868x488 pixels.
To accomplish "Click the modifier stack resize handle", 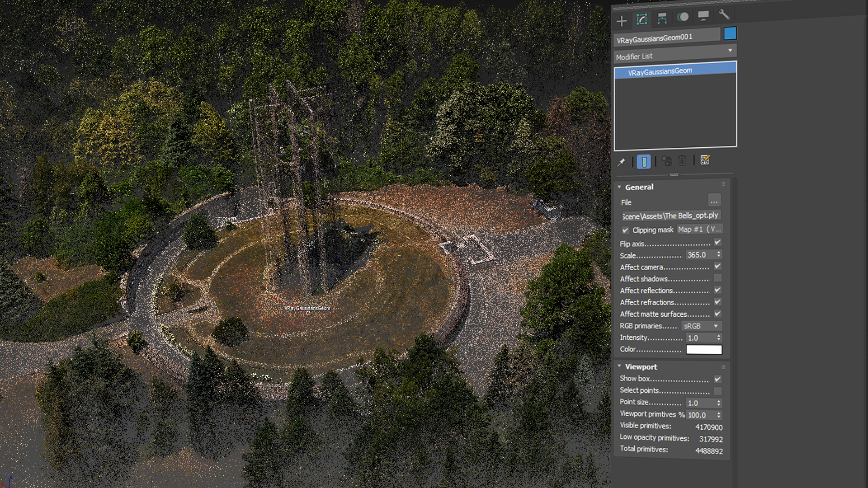I will pyautogui.click(x=674, y=174).
